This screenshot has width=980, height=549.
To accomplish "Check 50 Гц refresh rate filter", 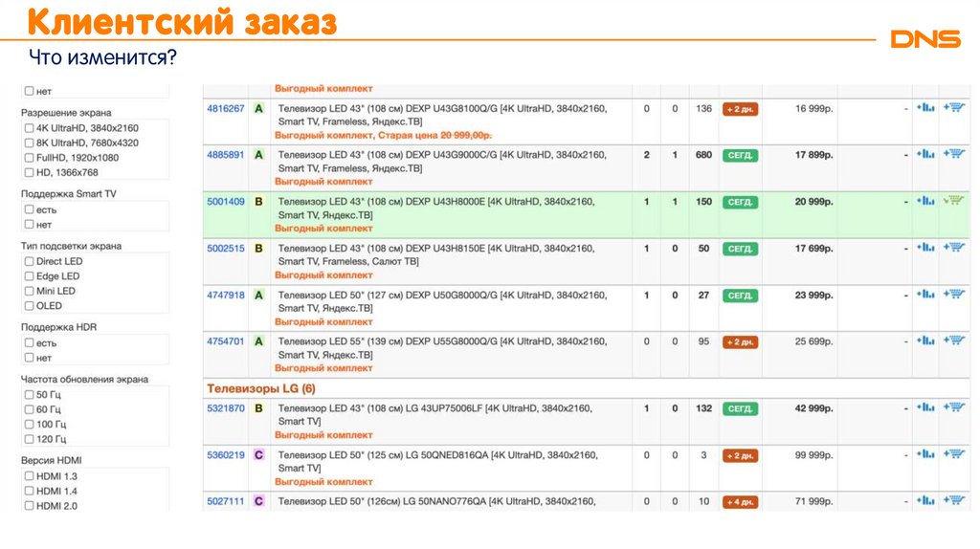I will pyautogui.click(x=29, y=395).
